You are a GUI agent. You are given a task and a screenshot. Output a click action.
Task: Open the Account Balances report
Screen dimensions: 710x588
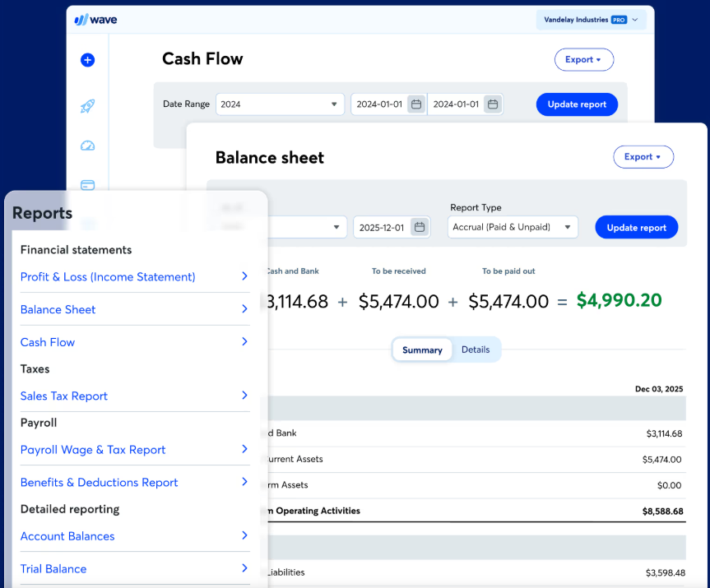point(67,536)
